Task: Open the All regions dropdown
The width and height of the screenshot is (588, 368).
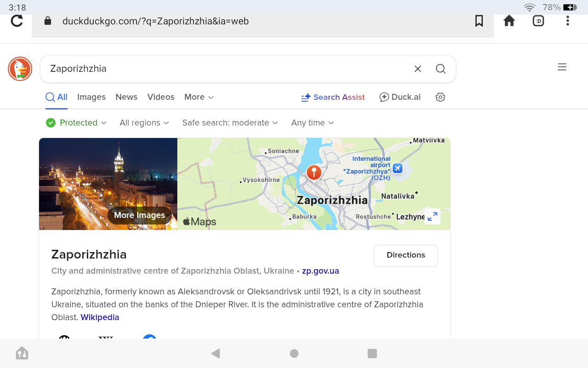Action: [x=144, y=123]
